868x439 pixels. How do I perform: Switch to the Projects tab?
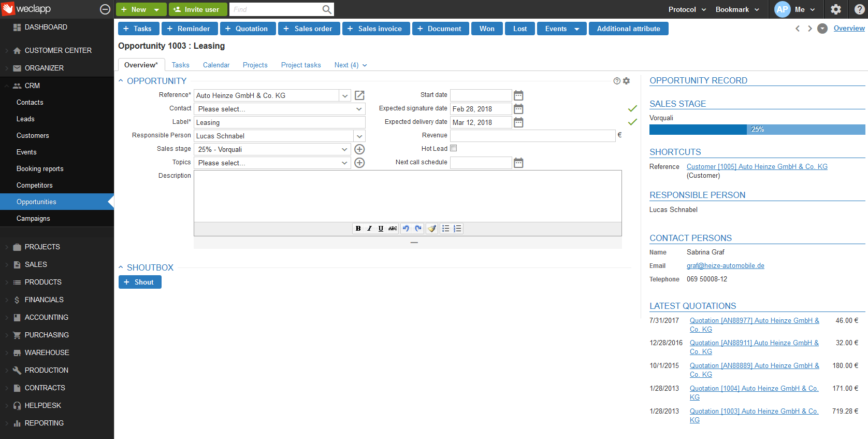pos(255,65)
